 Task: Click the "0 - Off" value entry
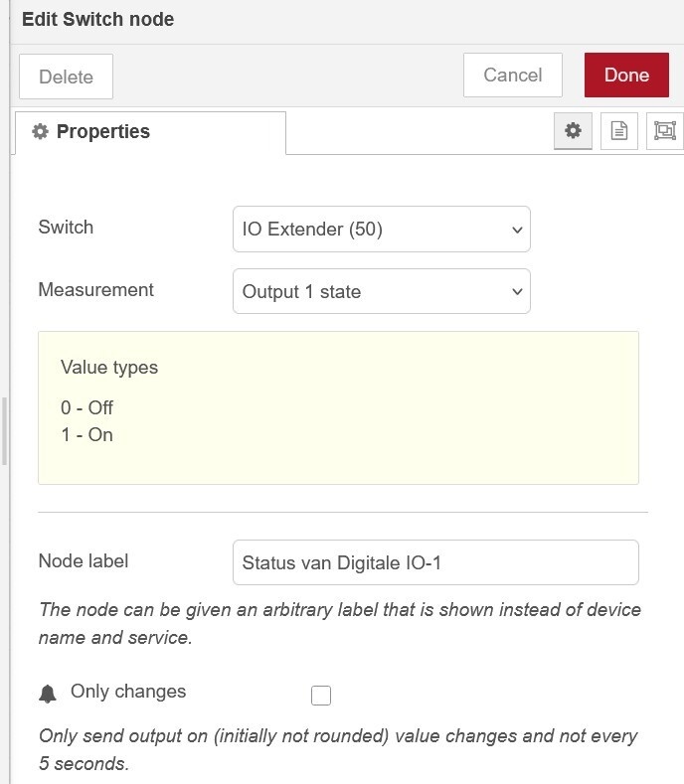coord(87,408)
